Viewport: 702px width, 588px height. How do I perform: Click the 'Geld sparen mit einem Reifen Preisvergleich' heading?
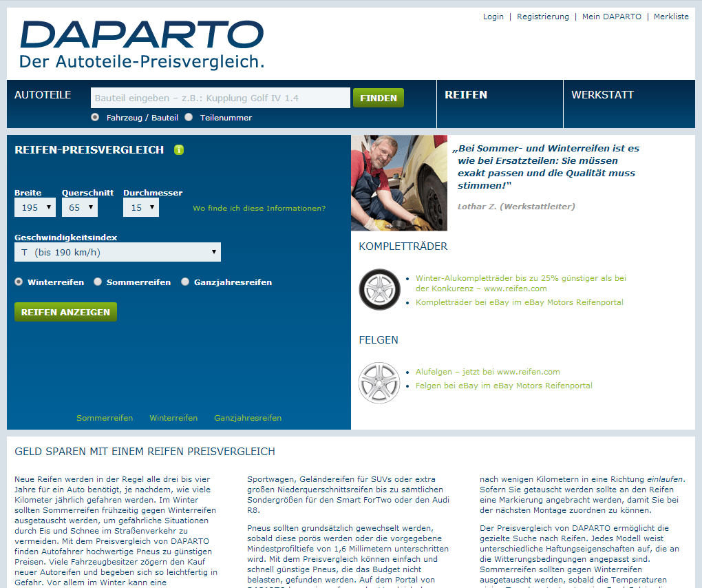pyautogui.click(x=145, y=452)
